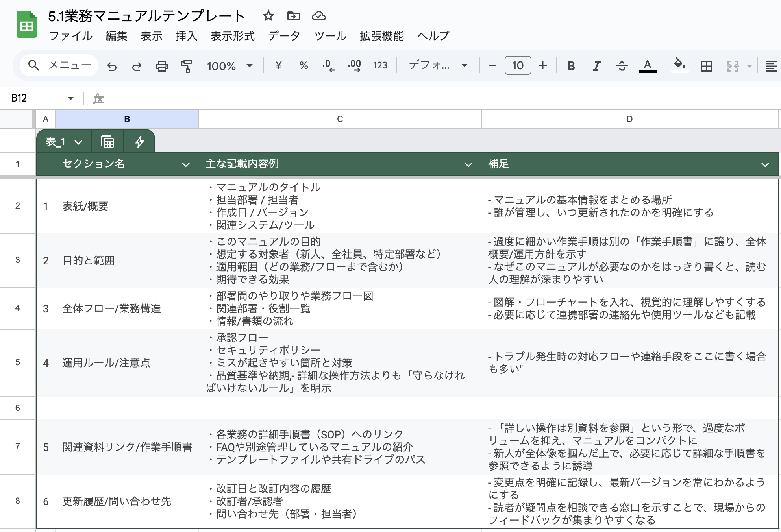Apply currency format with yen icon

pos(279,66)
